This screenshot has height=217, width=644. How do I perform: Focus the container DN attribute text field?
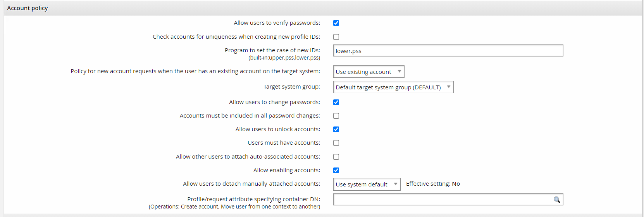tap(442, 200)
